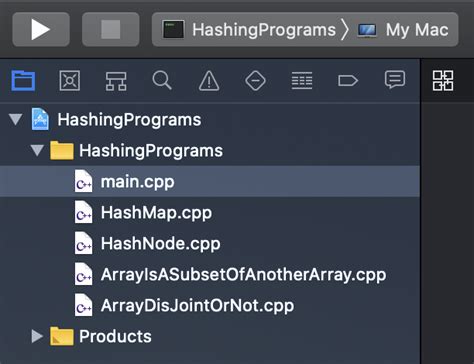Click the related items grid icon
The width and height of the screenshot is (474, 364).
[x=443, y=80]
